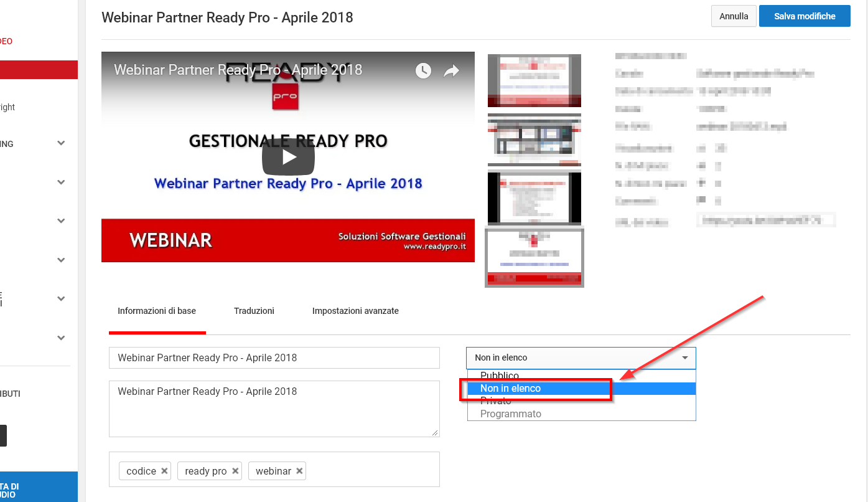
Task: Select the gray-bordered thumbnail at the bottom
Action: 534,258
